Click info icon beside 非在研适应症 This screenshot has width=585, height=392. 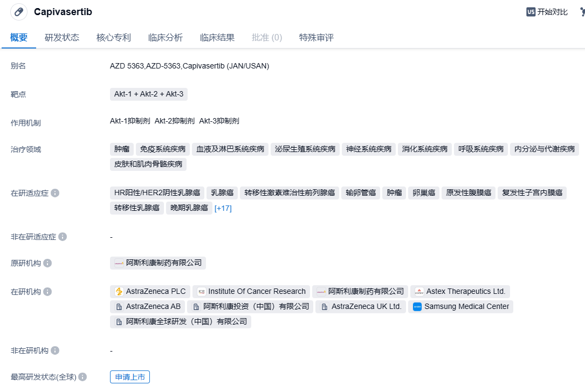click(63, 237)
